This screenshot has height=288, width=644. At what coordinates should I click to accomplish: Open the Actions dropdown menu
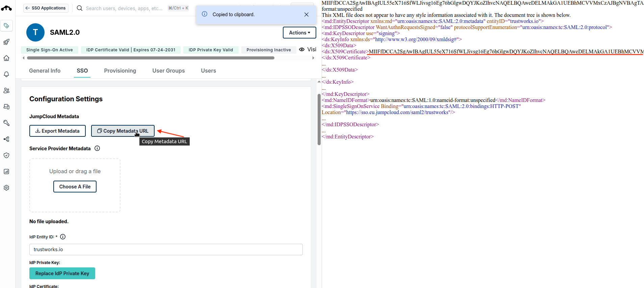click(299, 33)
